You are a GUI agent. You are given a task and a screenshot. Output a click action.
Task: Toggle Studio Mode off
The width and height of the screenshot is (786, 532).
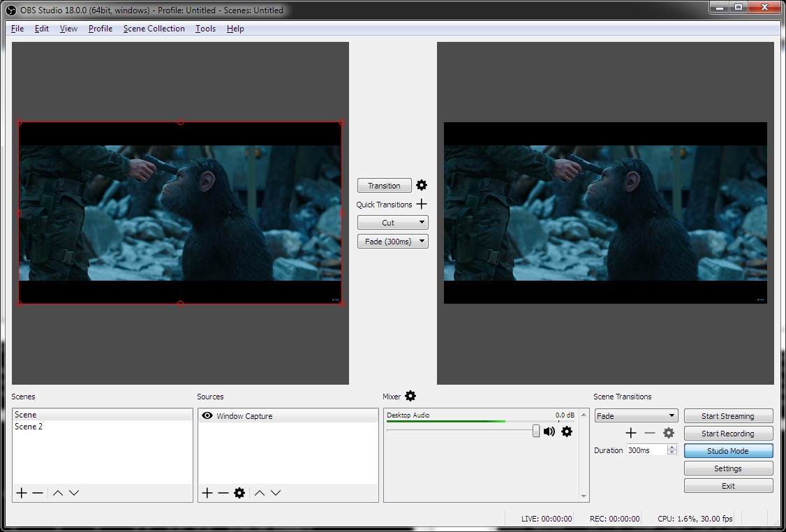coord(728,450)
